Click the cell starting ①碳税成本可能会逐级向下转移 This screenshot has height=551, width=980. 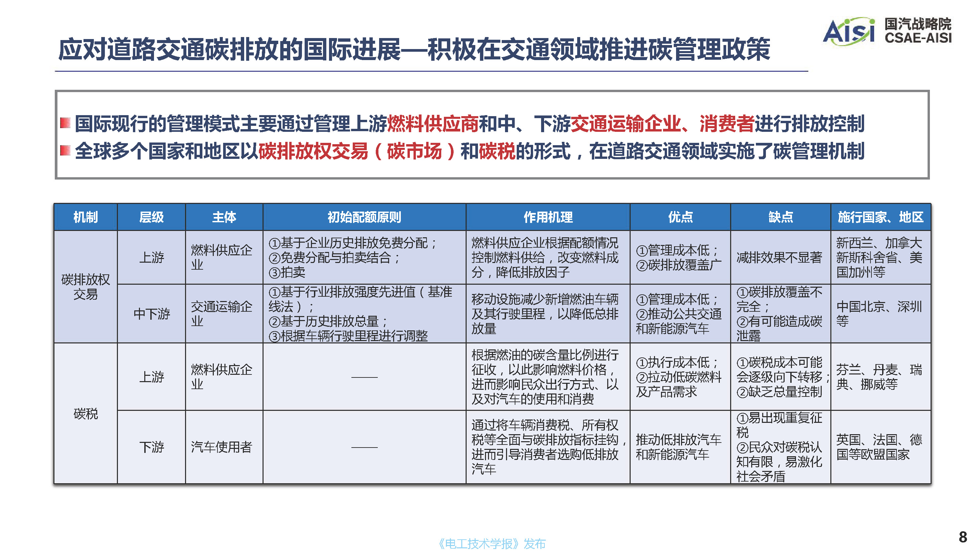click(x=781, y=376)
